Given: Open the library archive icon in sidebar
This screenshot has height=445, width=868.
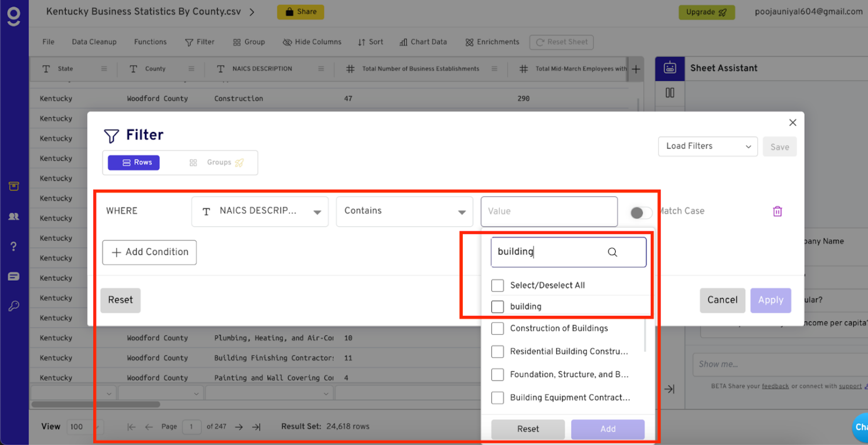Looking at the screenshot, I should coord(13,186).
